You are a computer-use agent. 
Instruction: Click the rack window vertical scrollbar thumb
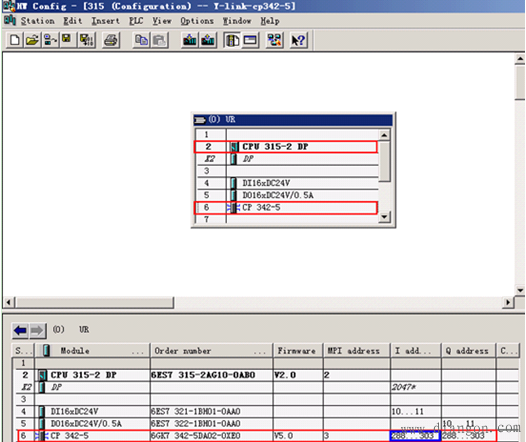click(384, 161)
